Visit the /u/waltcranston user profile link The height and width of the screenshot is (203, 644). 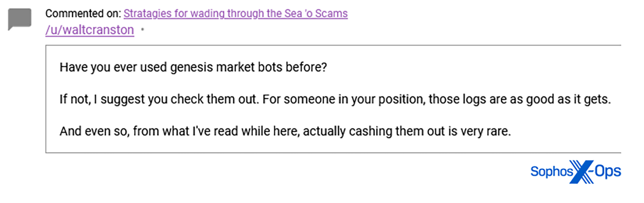[x=89, y=30]
